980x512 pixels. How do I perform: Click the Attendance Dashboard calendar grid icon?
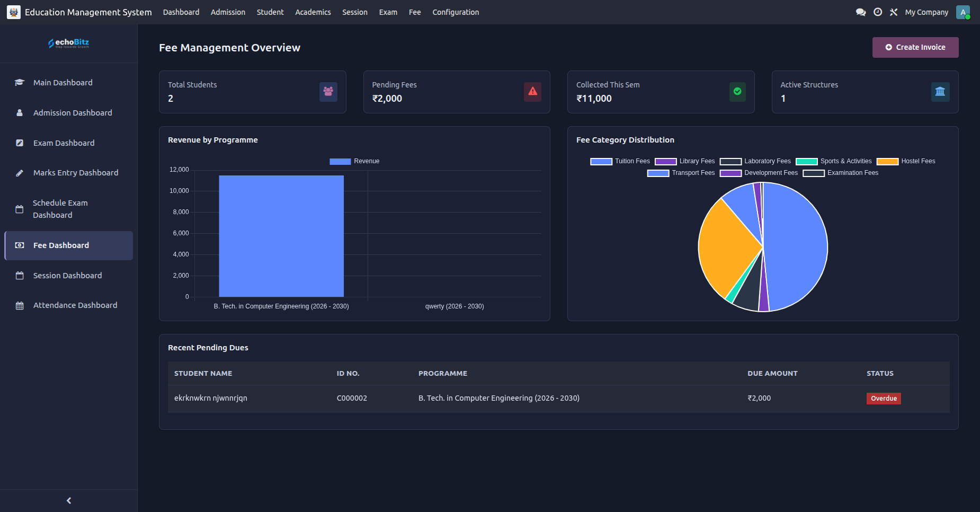point(20,305)
